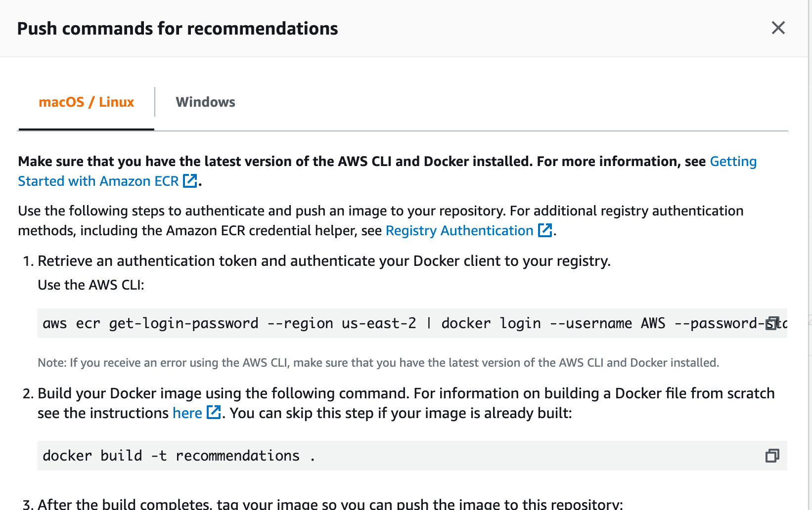Click the external-link icon beside Registry Authentication
812x510 pixels.
point(545,230)
